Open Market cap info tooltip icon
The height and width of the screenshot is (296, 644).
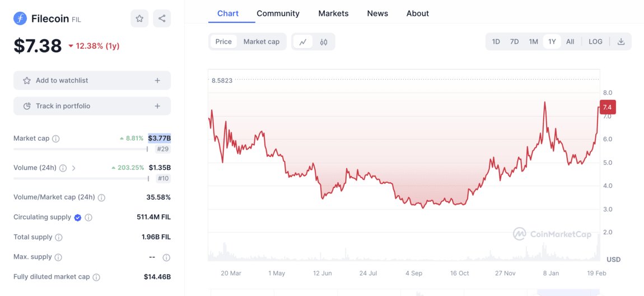pos(56,138)
